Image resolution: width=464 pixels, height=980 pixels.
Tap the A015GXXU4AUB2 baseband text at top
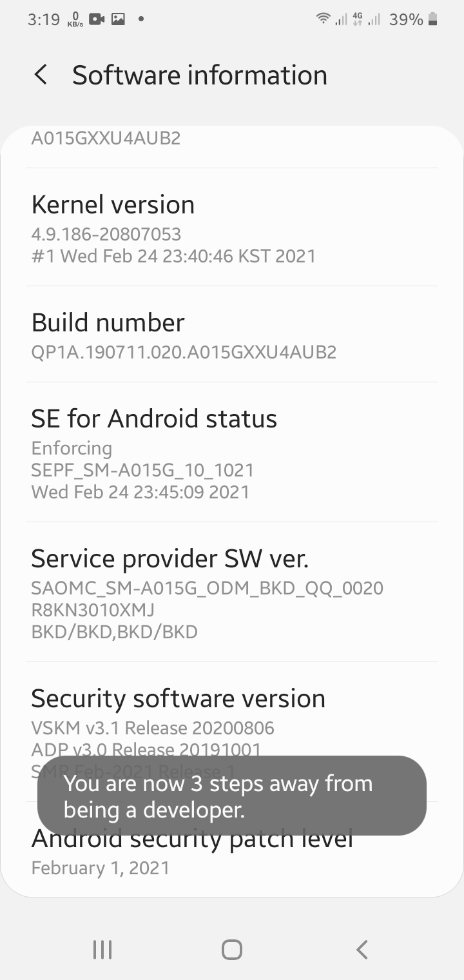click(106, 139)
